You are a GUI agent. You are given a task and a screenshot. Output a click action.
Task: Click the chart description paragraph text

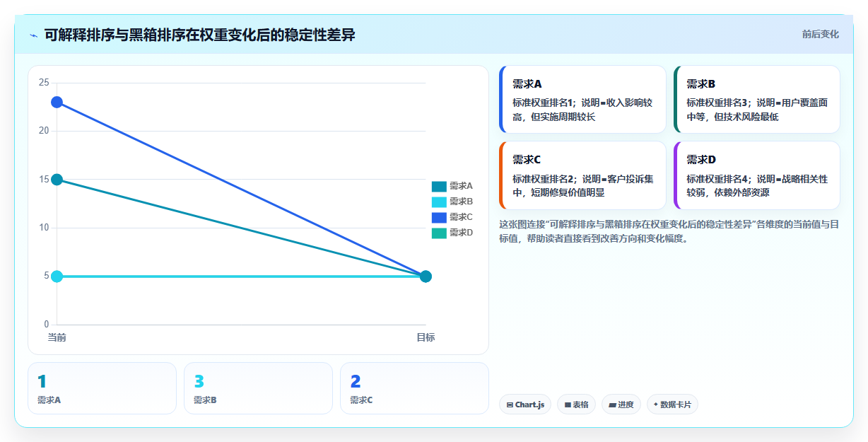[x=669, y=231]
